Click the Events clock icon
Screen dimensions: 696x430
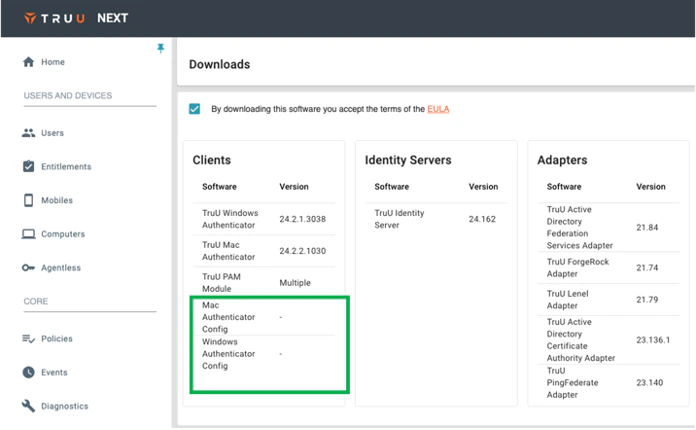point(28,372)
